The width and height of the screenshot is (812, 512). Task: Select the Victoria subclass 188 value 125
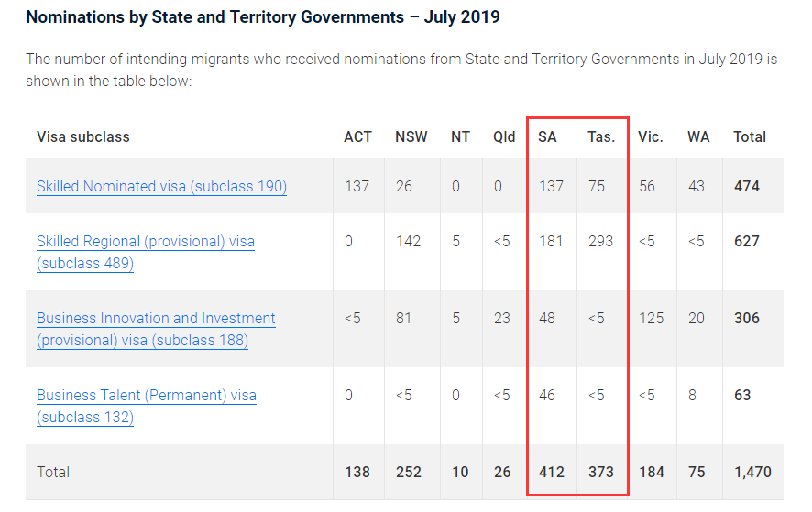tap(651, 318)
